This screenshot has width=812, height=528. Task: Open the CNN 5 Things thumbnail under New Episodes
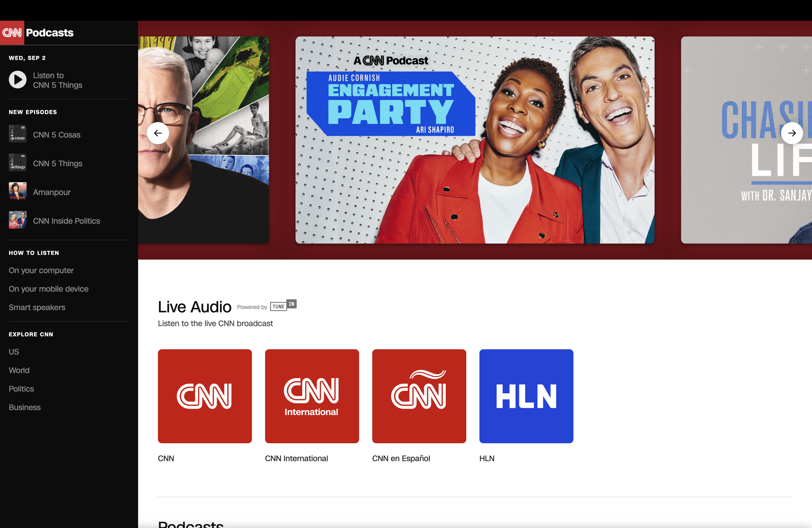point(18,163)
